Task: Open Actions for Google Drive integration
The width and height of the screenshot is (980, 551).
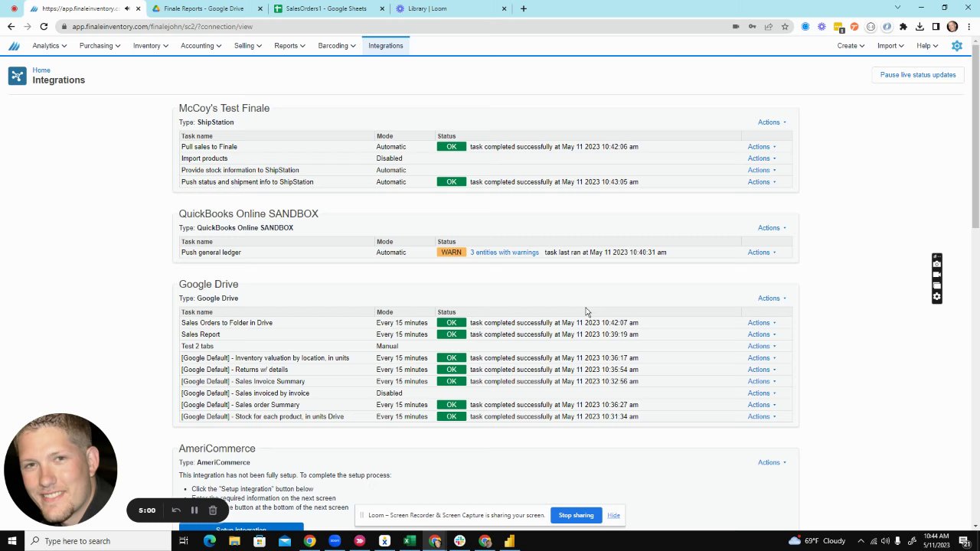Action: [x=772, y=298]
